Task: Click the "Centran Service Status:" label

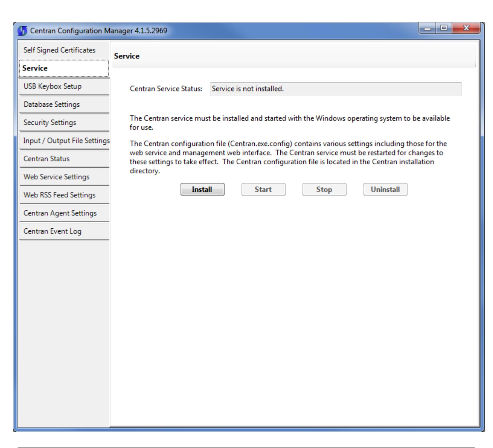Action: pyautogui.click(x=166, y=89)
